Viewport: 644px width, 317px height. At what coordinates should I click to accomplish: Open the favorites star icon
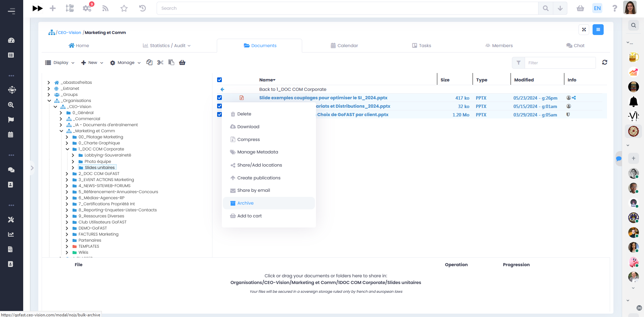[124, 8]
